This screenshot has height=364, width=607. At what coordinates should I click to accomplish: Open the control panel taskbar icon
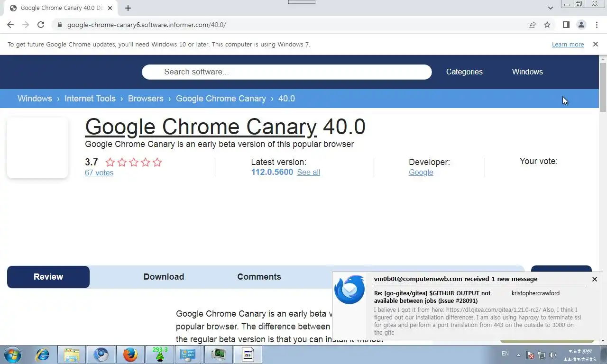click(x=188, y=355)
